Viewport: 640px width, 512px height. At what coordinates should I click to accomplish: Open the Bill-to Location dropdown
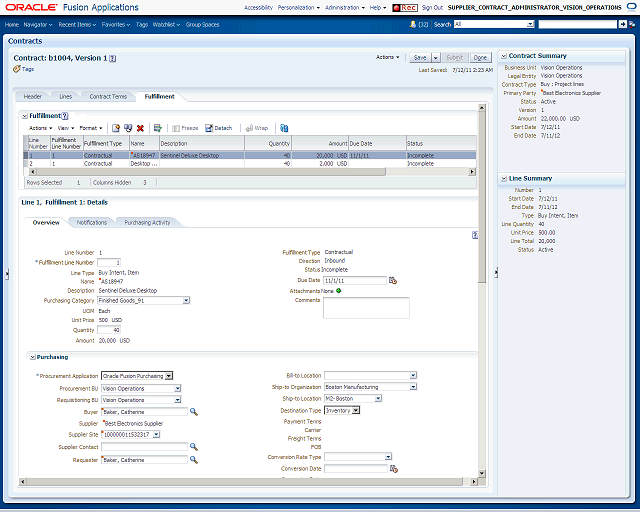[x=413, y=375]
